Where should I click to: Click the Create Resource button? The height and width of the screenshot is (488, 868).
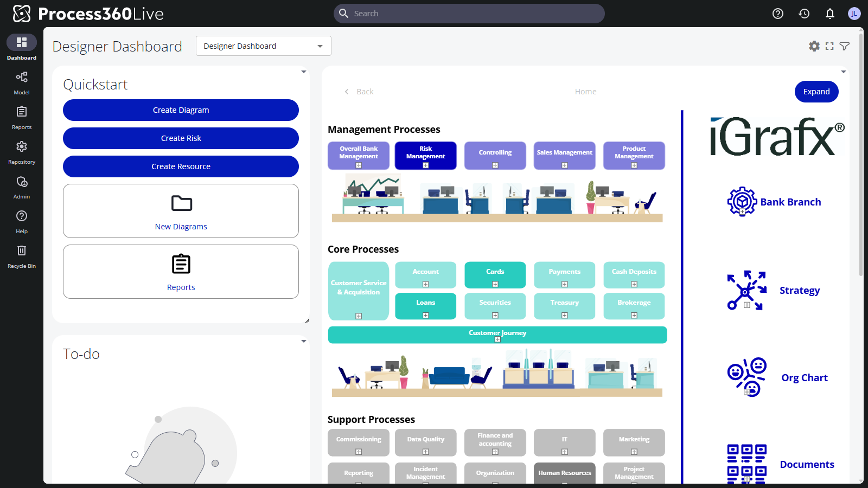point(181,166)
